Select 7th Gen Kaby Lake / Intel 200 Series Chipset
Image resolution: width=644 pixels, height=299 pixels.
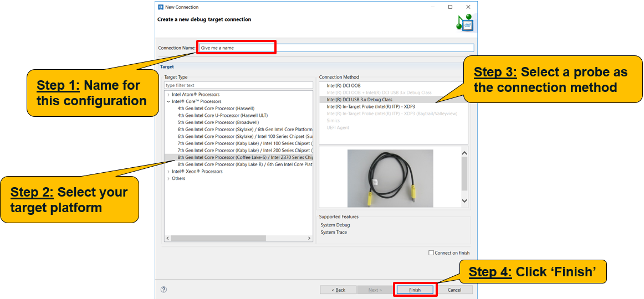pyautogui.click(x=245, y=150)
